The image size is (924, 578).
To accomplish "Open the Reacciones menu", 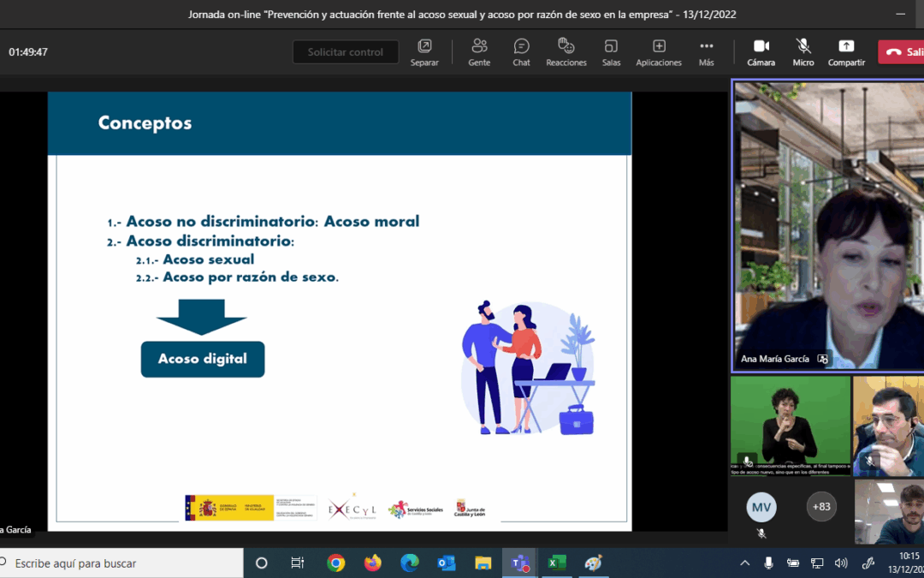I will coord(566,52).
